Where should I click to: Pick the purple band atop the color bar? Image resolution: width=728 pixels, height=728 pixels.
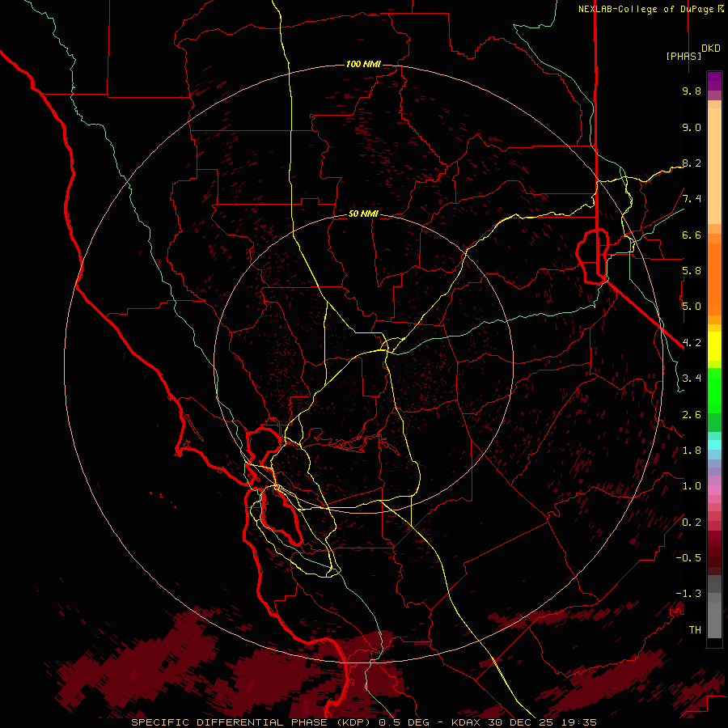coord(714,81)
